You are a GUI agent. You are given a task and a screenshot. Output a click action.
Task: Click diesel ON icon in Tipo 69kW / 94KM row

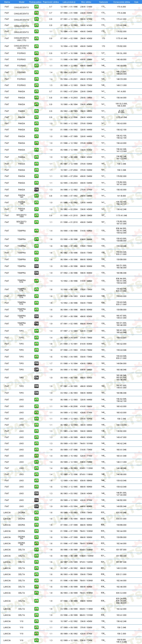point(36,369)
